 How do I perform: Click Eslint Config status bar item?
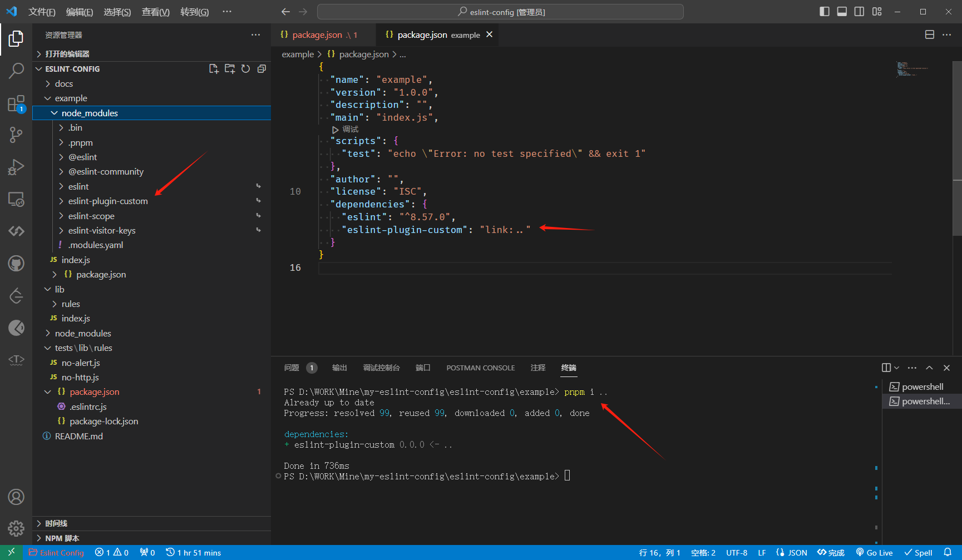[56, 552]
